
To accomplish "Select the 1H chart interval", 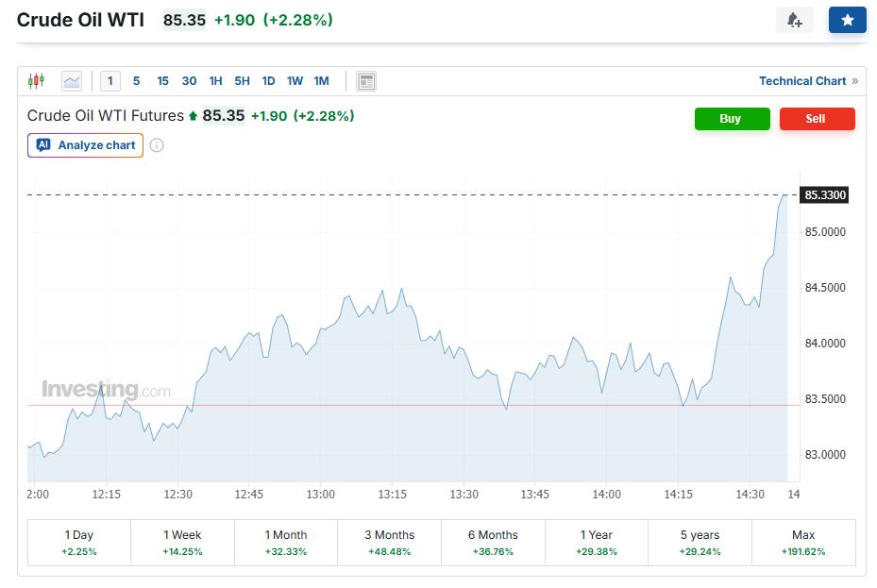I will tap(216, 81).
